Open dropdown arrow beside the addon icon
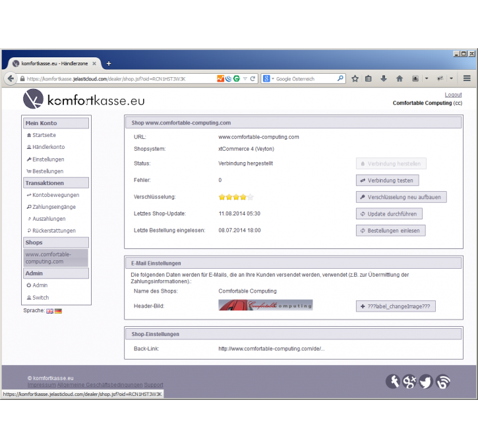The image size is (478, 448). (x=451, y=78)
